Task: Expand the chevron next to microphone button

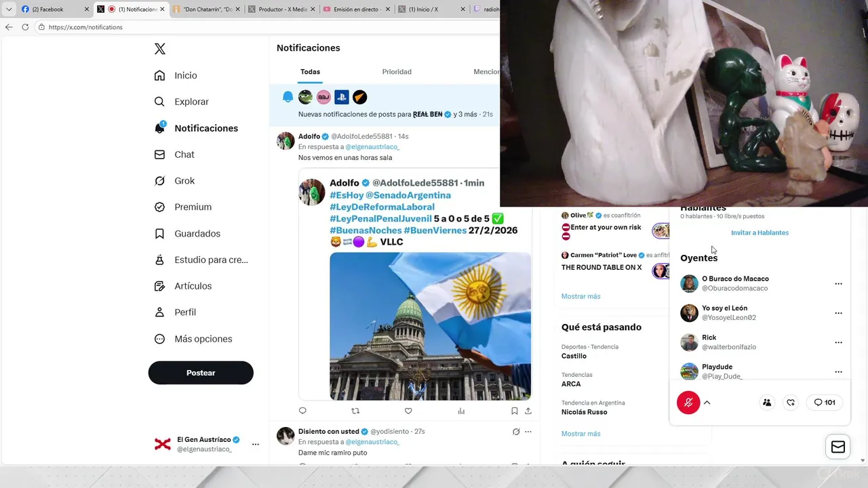Action: click(x=707, y=403)
